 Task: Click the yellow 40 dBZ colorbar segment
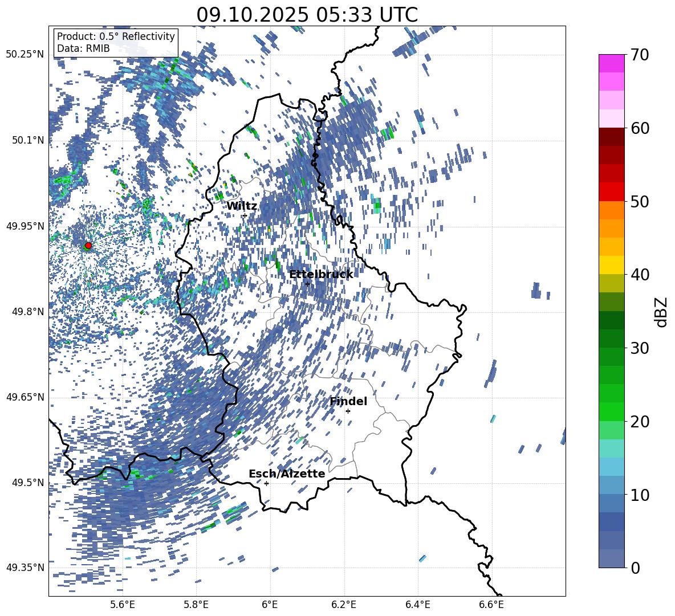[x=612, y=265]
